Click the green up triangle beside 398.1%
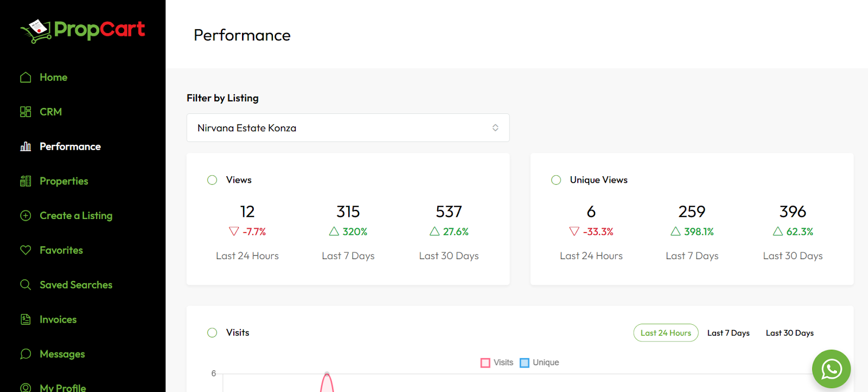This screenshot has height=392, width=868. (675, 232)
